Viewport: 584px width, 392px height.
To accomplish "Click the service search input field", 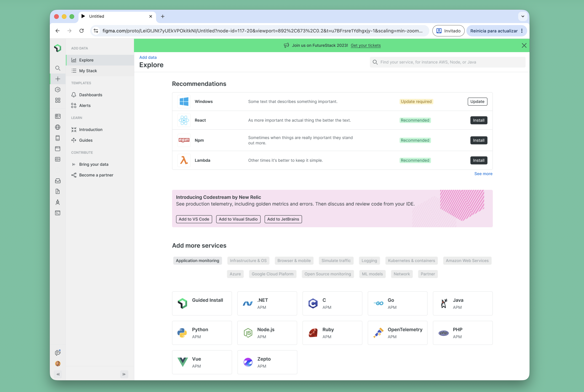I will tap(448, 62).
